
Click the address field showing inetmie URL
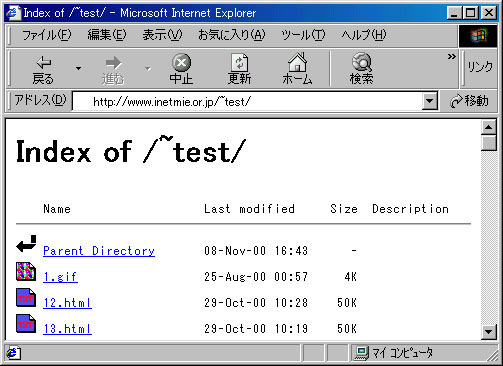pyautogui.click(x=247, y=101)
